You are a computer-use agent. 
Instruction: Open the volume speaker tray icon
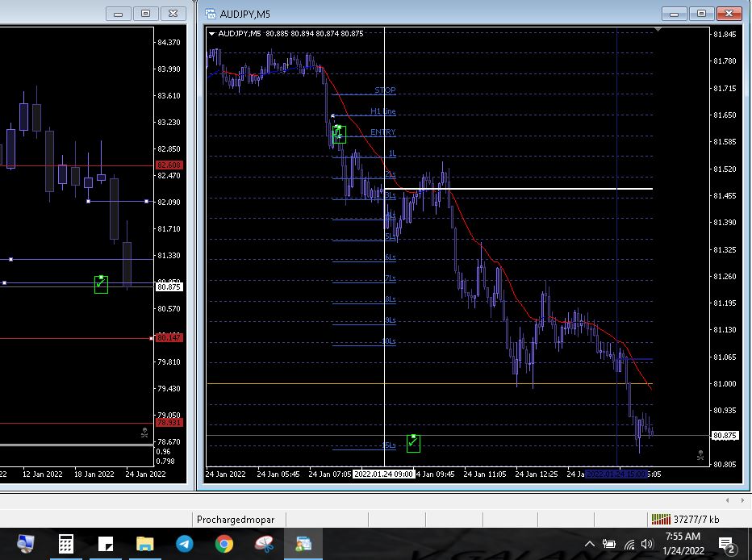[647, 544]
